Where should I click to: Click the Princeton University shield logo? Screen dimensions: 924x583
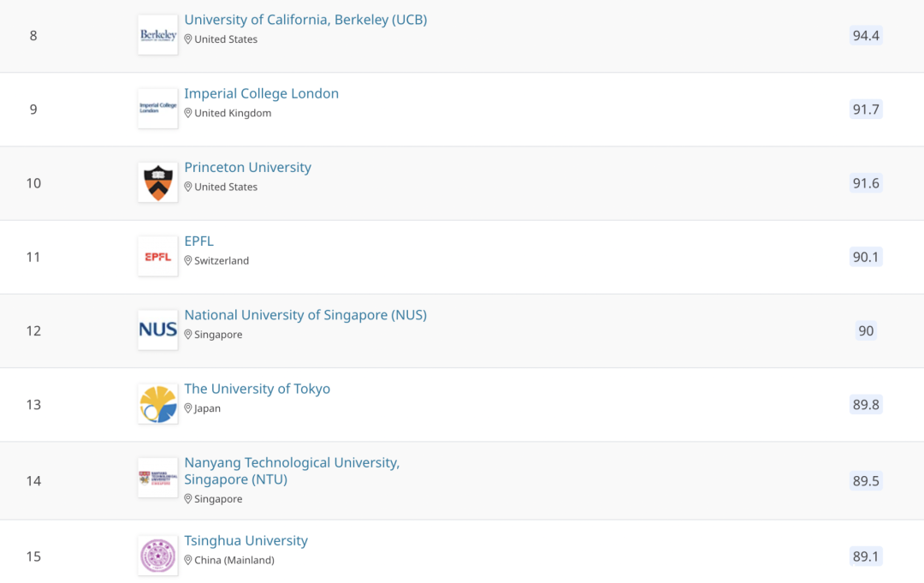[x=157, y=182]
